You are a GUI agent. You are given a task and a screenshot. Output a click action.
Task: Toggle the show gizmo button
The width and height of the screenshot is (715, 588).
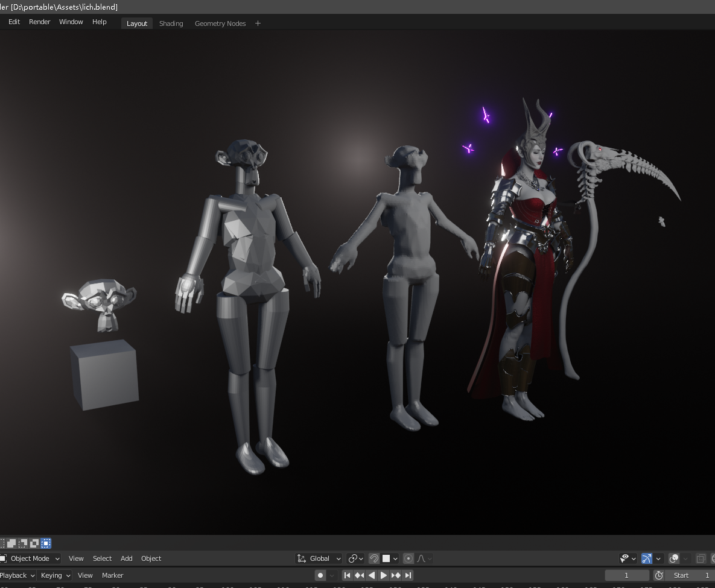point(647,558)
